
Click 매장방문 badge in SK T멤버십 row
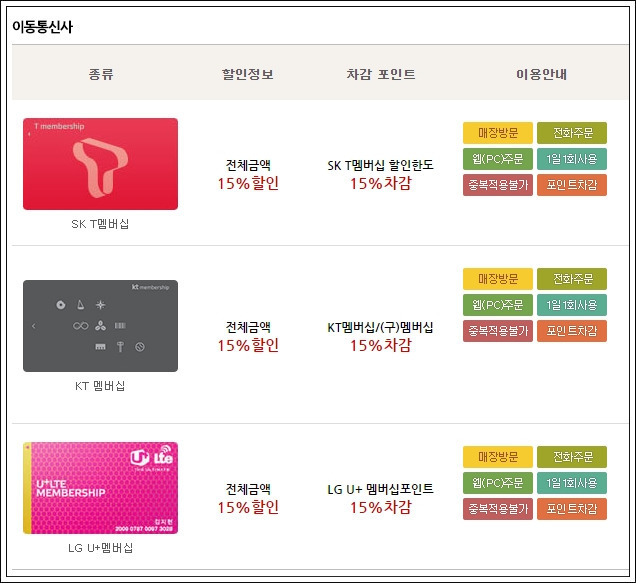click(x=498, y=133)
